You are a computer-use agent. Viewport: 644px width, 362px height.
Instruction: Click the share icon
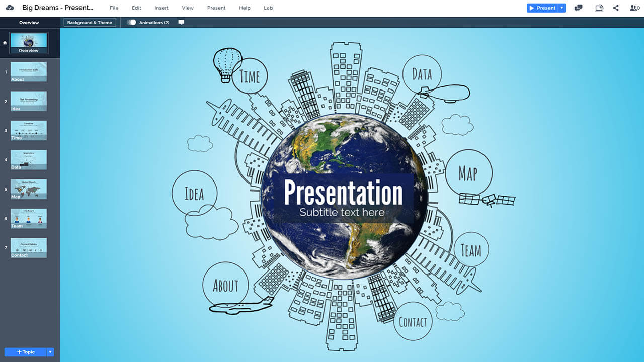(x=616, y=8)
